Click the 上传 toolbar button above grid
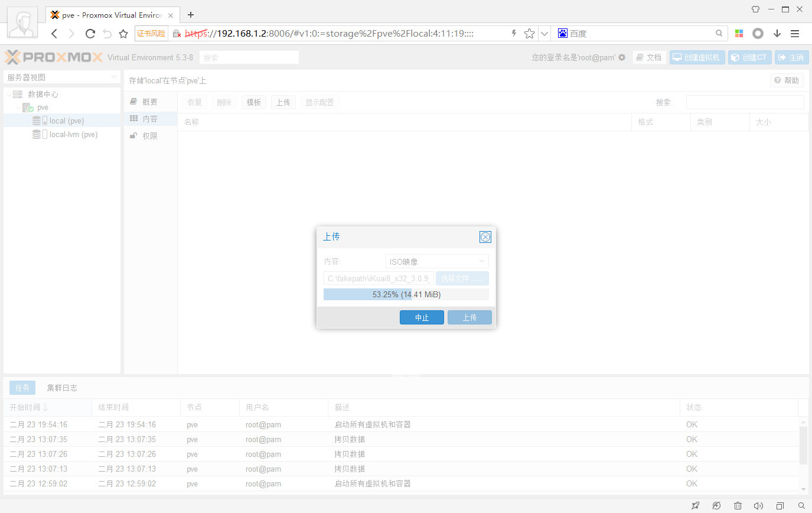This screenshot has width=812, height=513. pos(283,102)
